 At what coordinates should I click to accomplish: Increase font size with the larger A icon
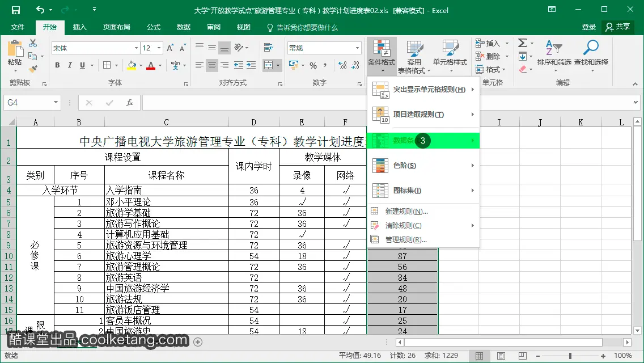pos(170,48)
